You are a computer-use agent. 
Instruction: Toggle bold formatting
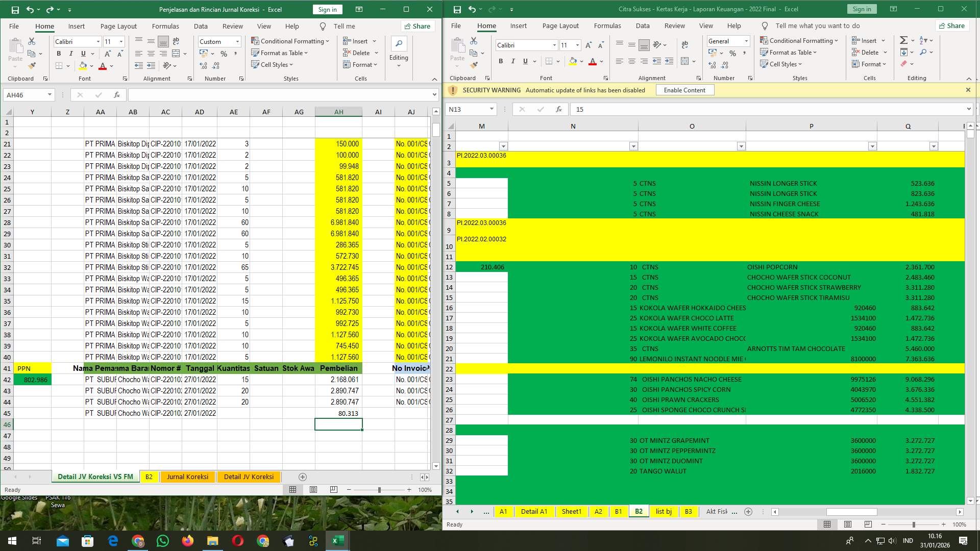point(58,53)
